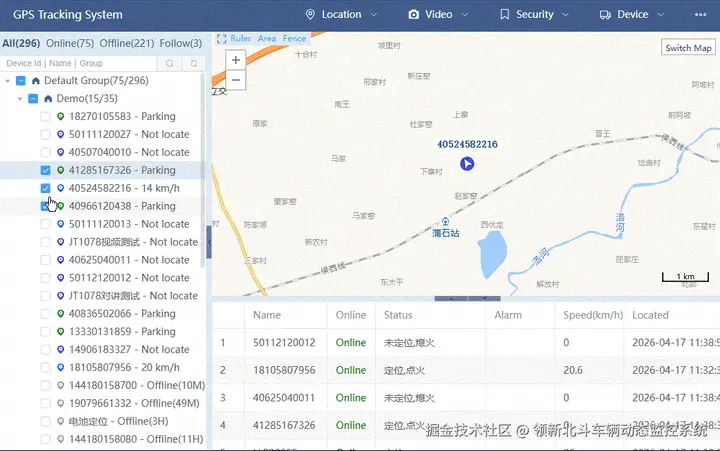Check the JT1078视频测试 device checkbox

tap(45, 242)
